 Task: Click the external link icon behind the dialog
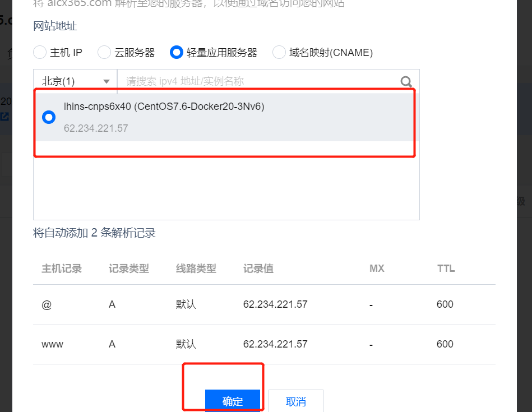(x=4, y=117)
